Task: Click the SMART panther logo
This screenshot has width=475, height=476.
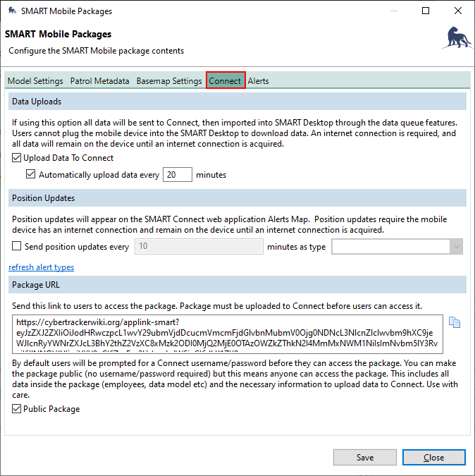Action: [x=455, y=38]
